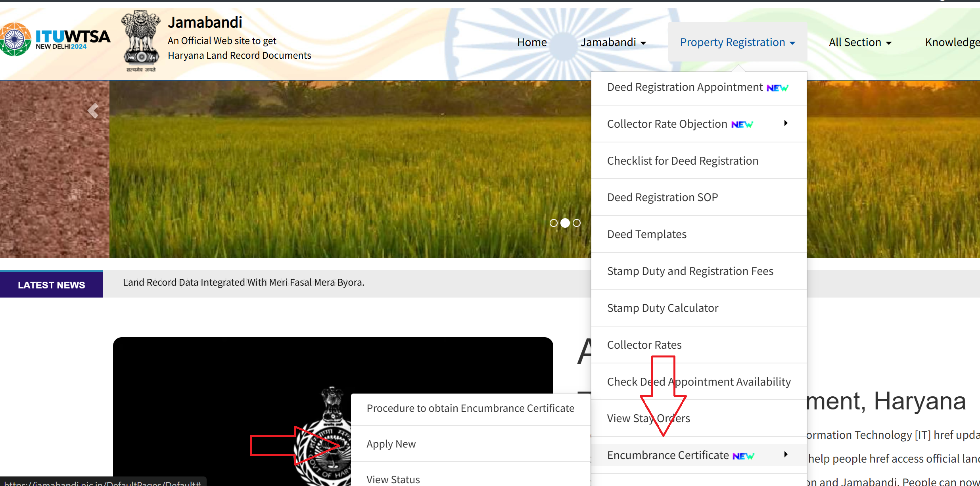Click Apply New in the Encumbrance submenu
The width and height of the screenshot is (980, 486).
(391, 444)
